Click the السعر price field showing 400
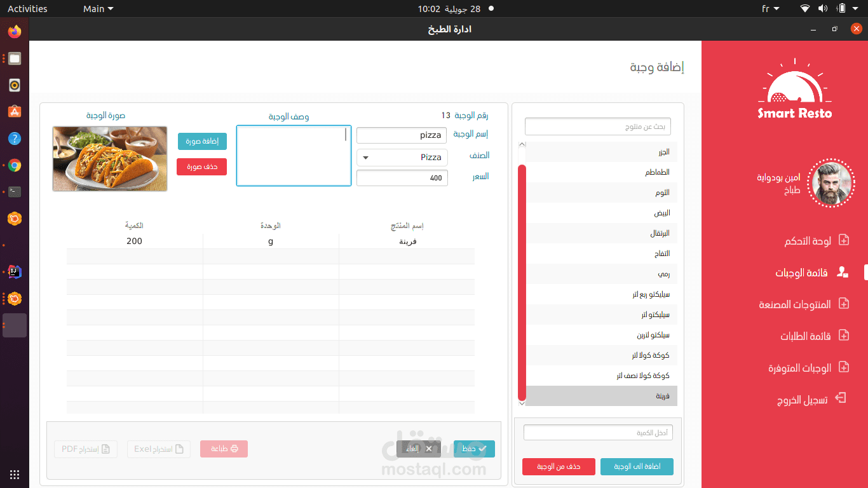The image size is (868, 488). tap(402, 178)
